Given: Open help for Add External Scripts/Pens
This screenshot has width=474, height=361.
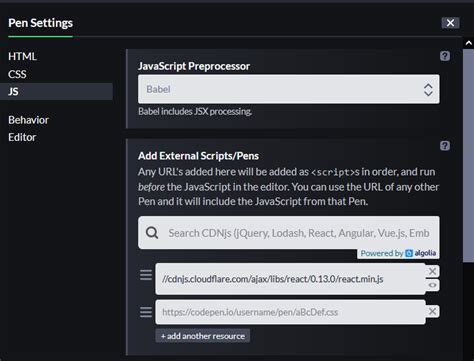Looking at the screenshot, I should point(445,146).
